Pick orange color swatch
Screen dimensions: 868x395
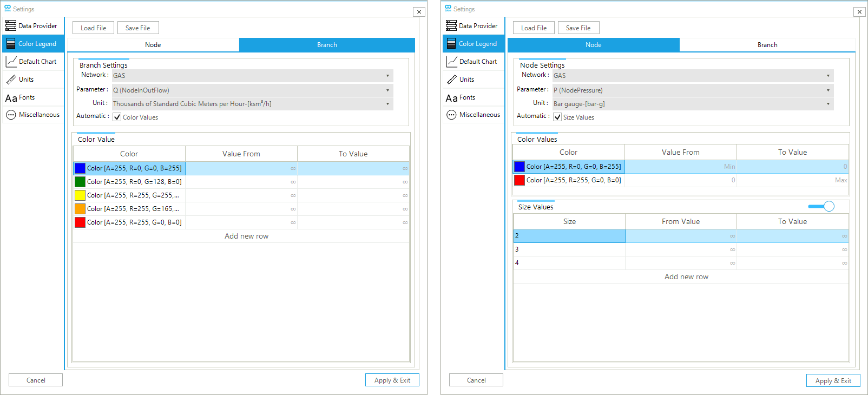click(80, 209)
